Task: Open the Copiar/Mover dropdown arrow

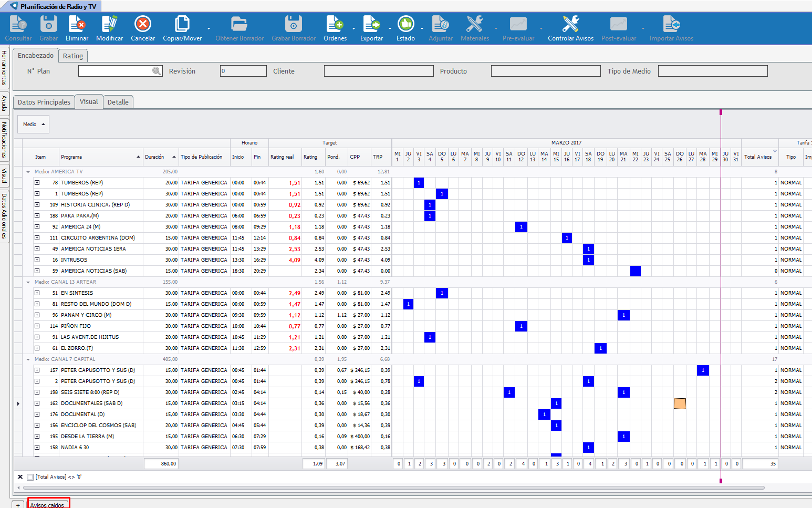Action: [209, 28]
